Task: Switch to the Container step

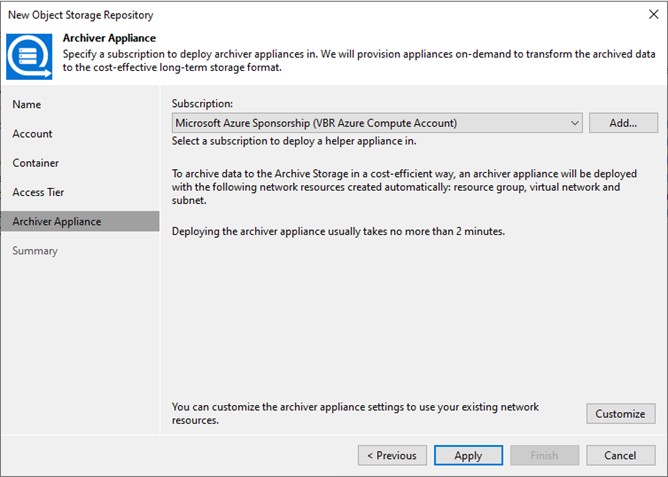Action: (x=36, y=162)
